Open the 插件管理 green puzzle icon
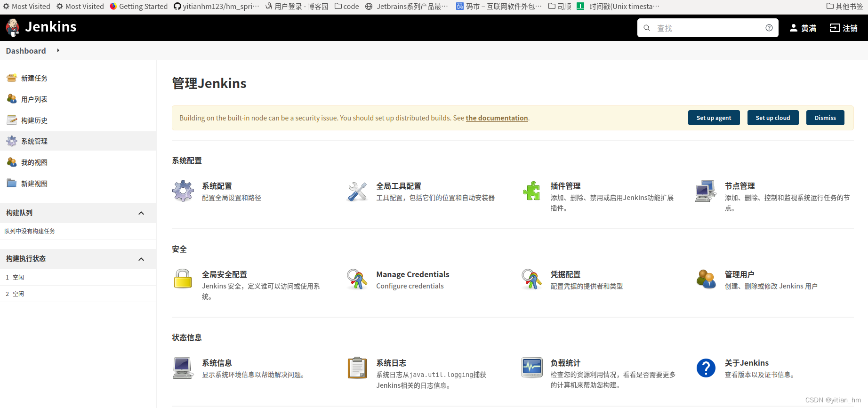868x408 pixels. pyautogui.click(x=531, y=191)
